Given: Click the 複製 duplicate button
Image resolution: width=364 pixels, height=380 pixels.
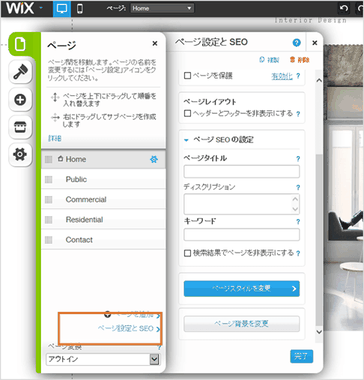Looking at the screenshot, I should (269, 60).
